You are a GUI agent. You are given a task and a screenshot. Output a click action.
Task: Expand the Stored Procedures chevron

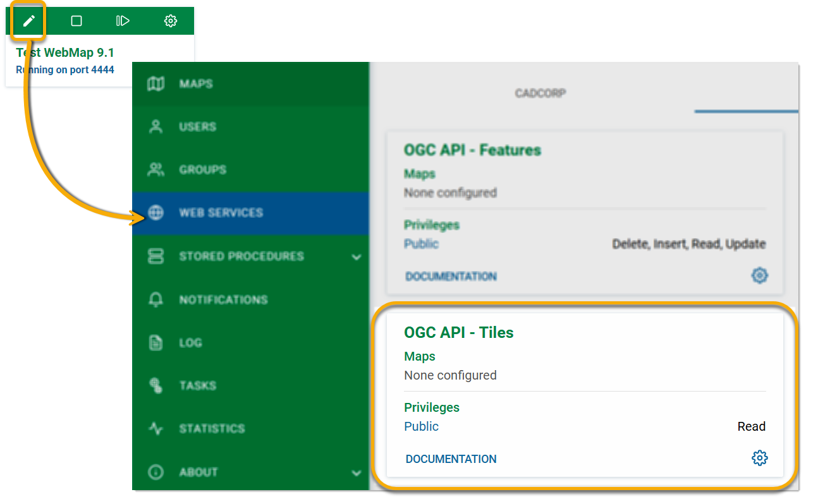[x=357, y=257]
